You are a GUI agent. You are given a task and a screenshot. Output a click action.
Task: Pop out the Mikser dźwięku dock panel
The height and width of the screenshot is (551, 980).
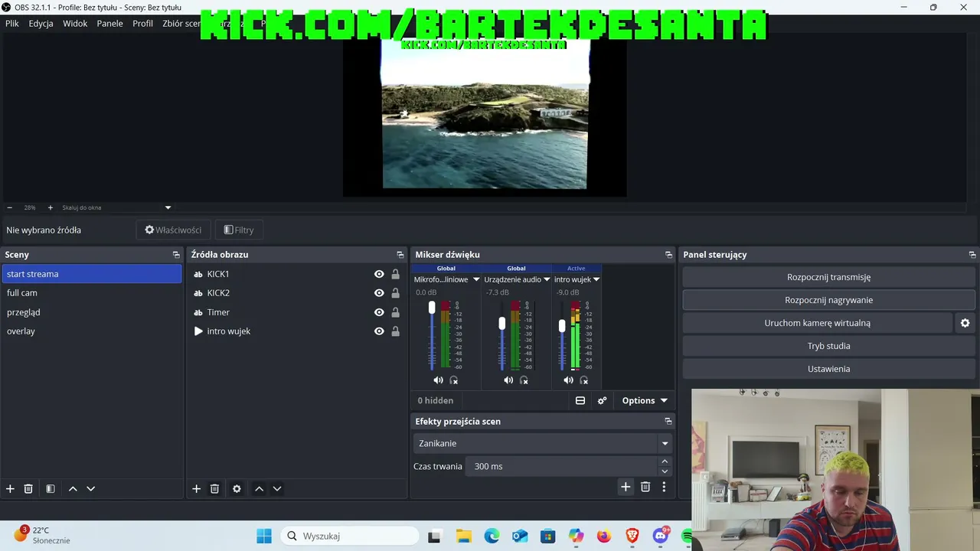(668, 255)
